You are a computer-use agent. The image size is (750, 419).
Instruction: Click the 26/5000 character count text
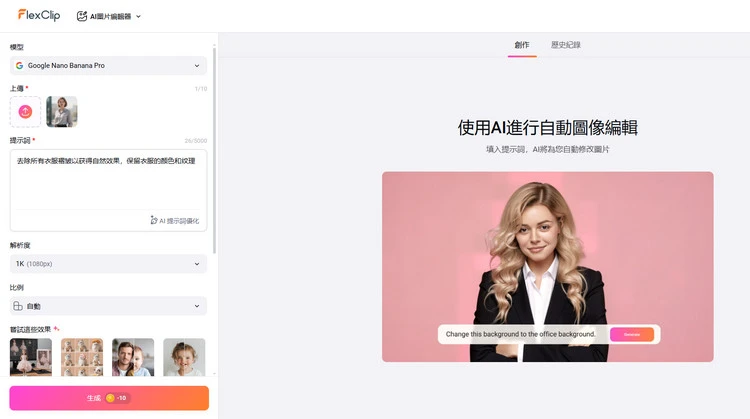coord(196,141)
